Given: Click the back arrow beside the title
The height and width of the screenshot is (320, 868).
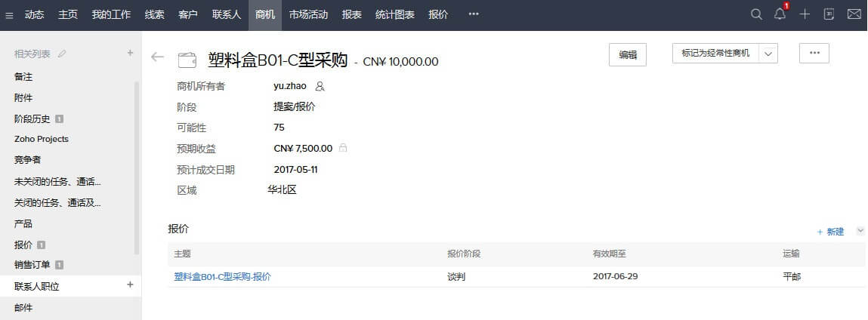Looking at the screenshot, I should (158, 57).
